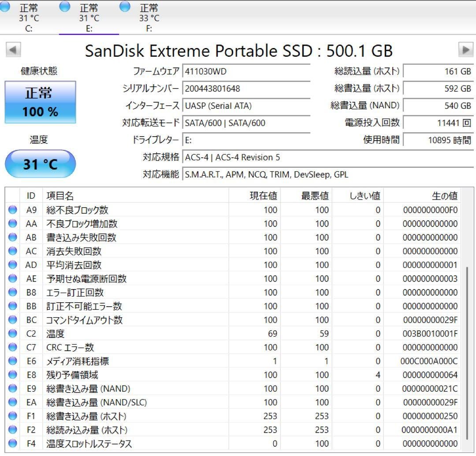
Task: Click the serial number field 200443801648
Action: point(246,89)
